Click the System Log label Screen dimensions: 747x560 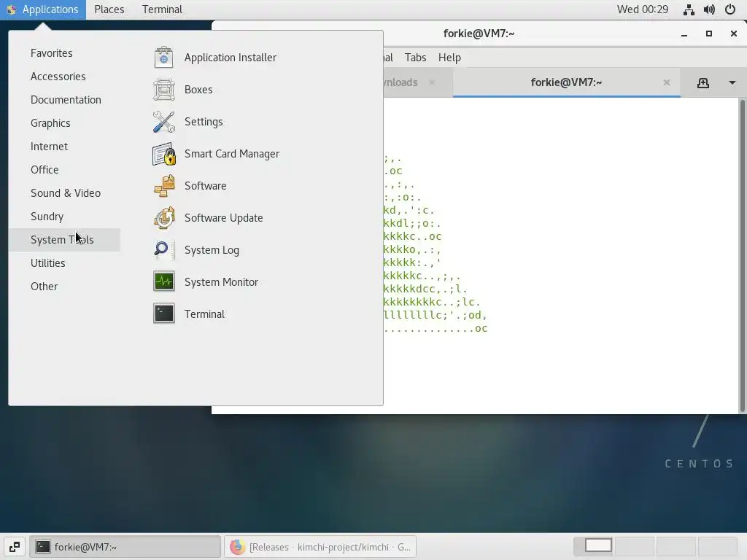coord(212,250)
